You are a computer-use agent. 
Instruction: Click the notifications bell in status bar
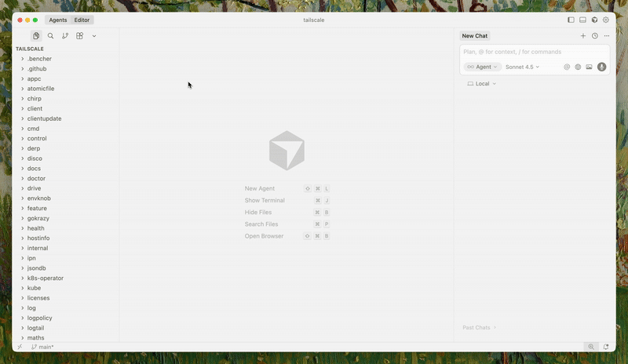click(606, 347)
